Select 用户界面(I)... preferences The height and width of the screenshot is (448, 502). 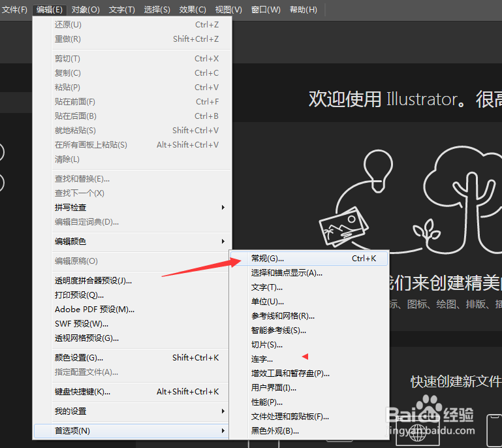(309, 388)
